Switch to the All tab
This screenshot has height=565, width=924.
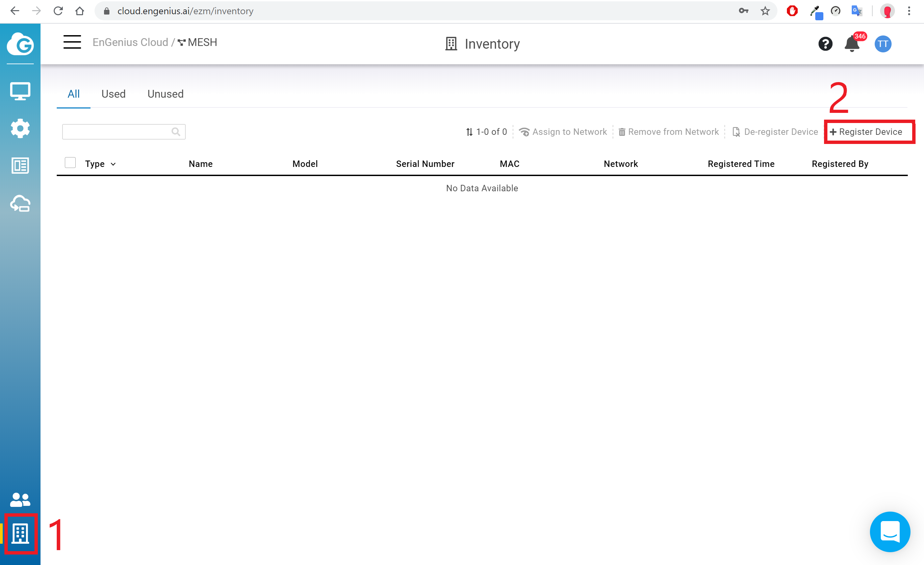coord(74,94)
